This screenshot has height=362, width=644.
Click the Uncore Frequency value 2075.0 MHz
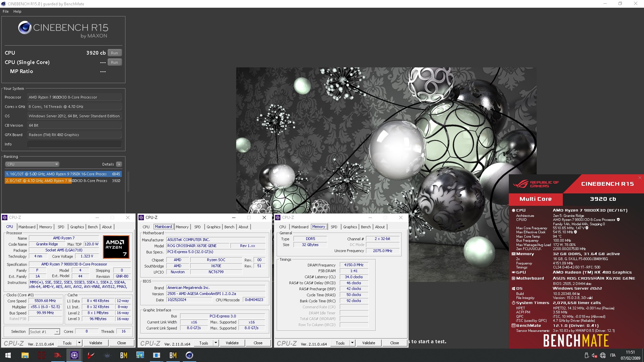pos(382,251)
